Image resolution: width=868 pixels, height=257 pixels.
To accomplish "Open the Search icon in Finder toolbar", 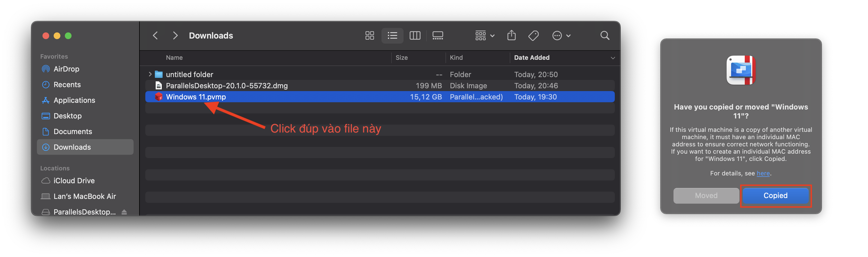I will [x=605, y=35].
